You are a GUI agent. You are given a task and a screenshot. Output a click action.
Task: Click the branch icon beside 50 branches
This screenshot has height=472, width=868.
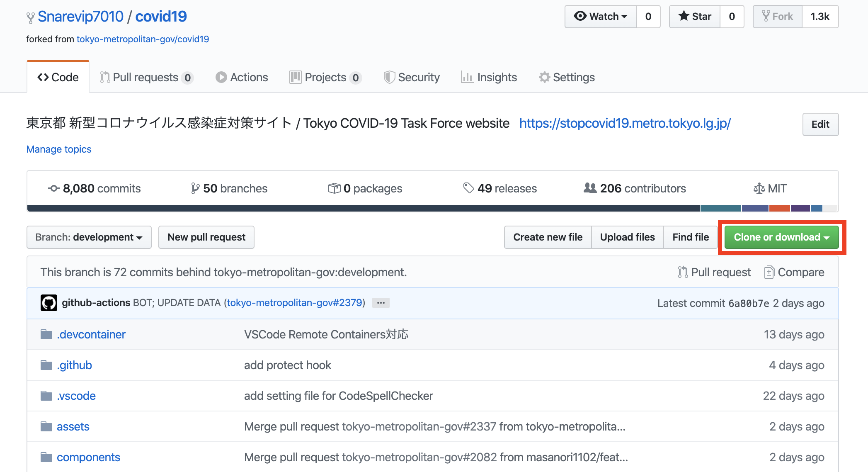[x=195, y=188]
